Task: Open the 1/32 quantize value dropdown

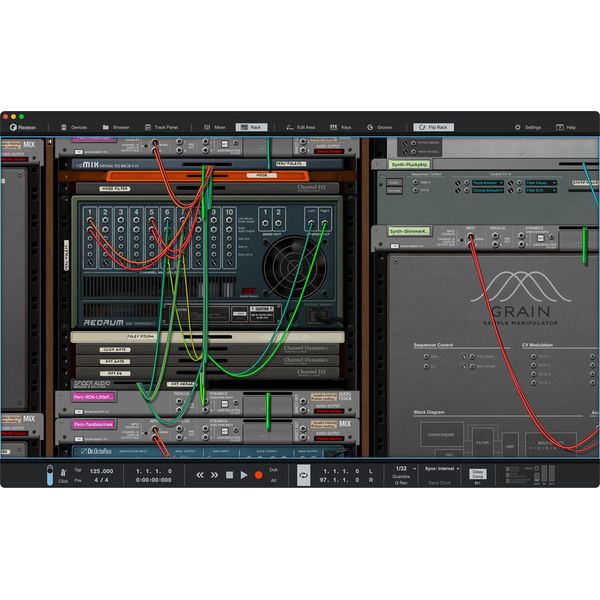Action: [x=405, y=469]
